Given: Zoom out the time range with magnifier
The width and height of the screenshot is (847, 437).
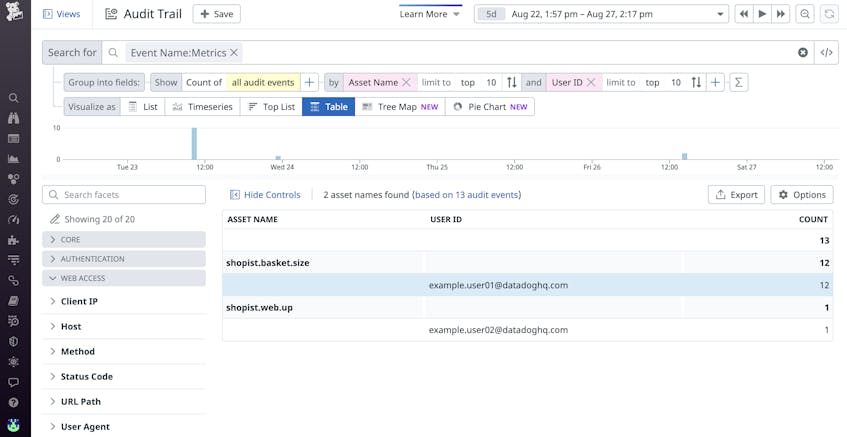Looking at the screenshot, I should (x=805, y=14).
